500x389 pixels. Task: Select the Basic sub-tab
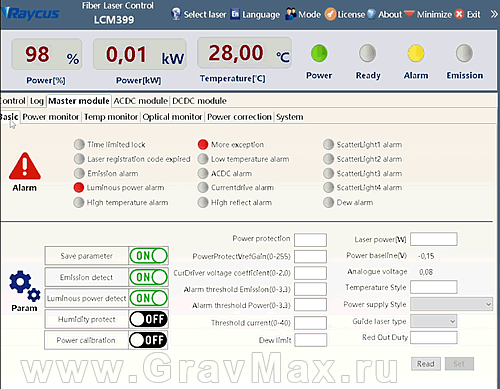9,117
